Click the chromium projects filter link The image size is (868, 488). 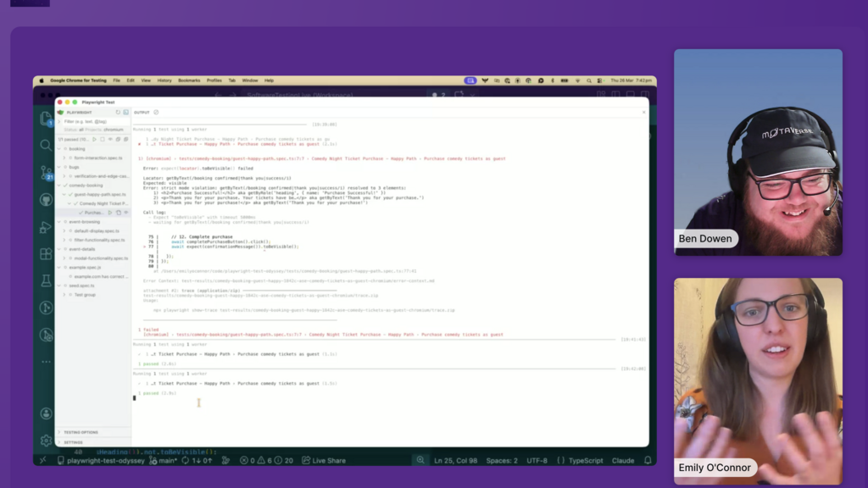(112, 130)
